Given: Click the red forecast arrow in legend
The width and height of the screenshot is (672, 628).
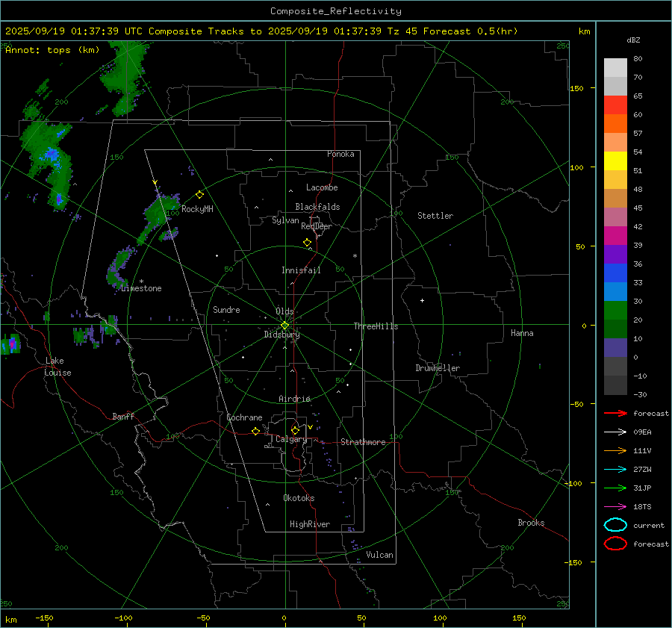Looking at the screenshot, I should pyautogui.click(x=615, y=413).
